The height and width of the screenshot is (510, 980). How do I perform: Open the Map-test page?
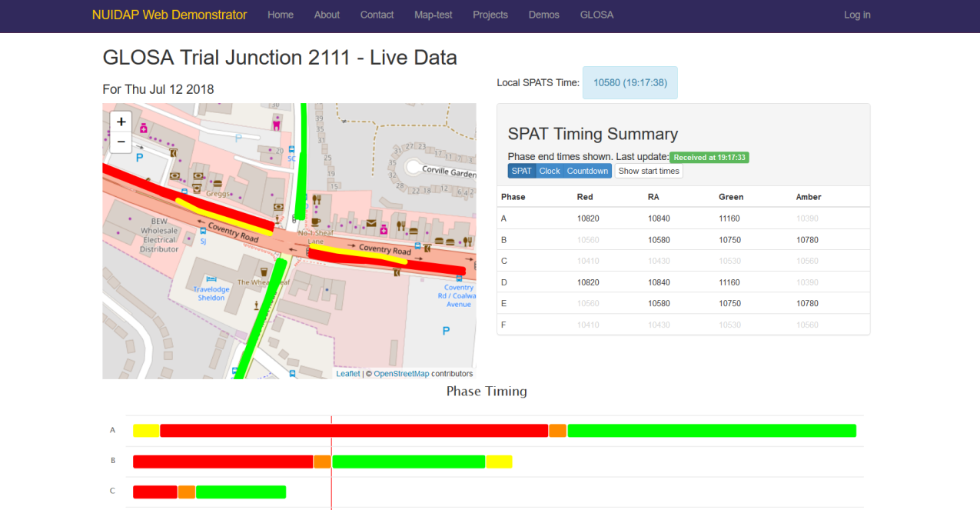click(433, 15)
